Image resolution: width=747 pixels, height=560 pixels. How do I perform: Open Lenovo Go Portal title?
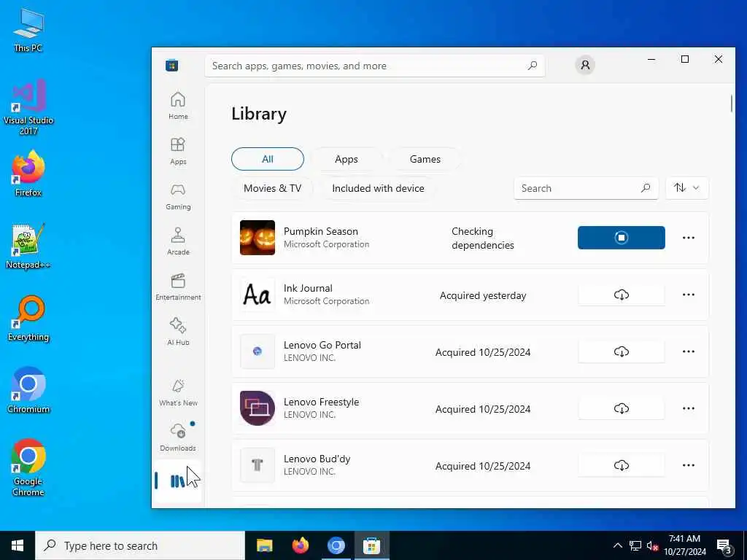click(x=322, y=345)
